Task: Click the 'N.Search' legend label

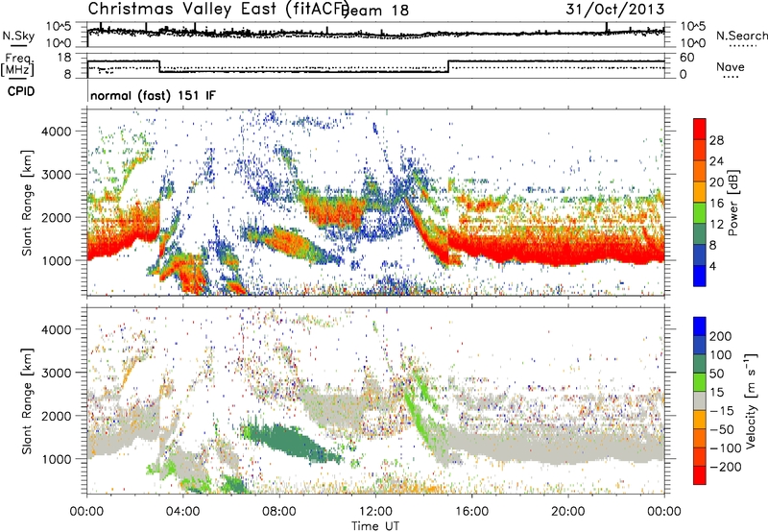Action: (741, 36)
